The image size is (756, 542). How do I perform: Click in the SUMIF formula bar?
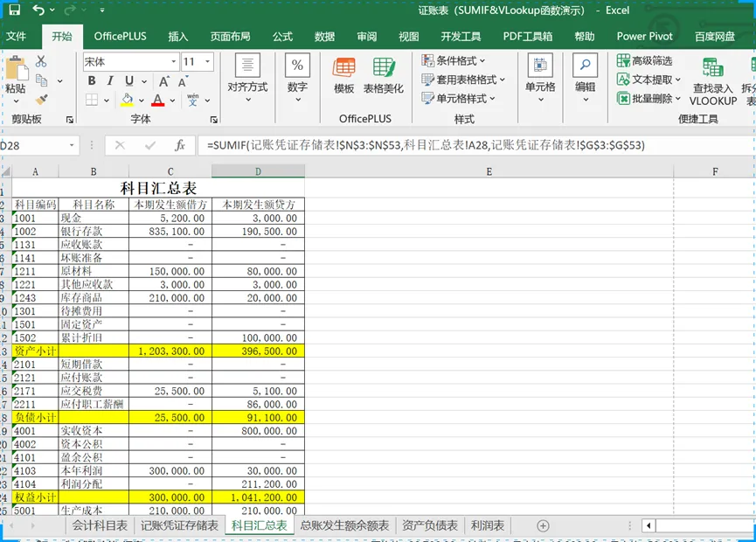click(x=477, y=145)
